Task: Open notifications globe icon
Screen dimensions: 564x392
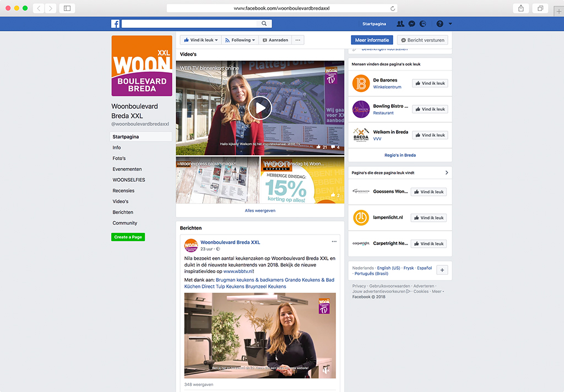Action: tap(422, 24)
